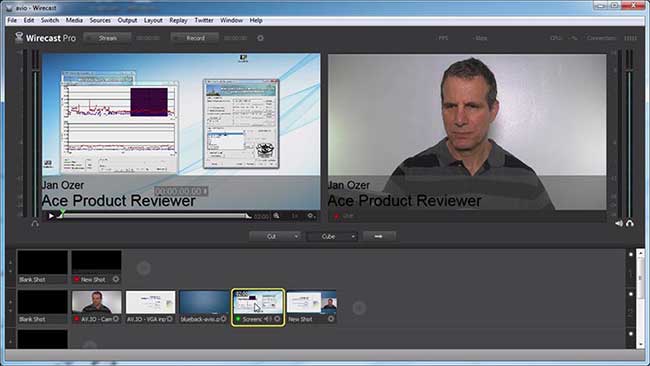Toggle preview headphone monitoring icon on the left
650x366 pixels.
[35, 224]
